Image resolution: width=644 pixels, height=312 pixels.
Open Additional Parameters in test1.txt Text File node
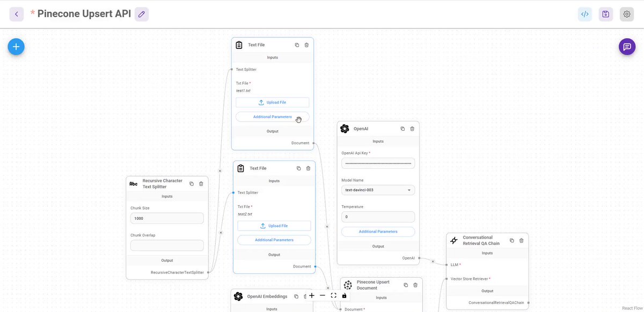point(273,117)
